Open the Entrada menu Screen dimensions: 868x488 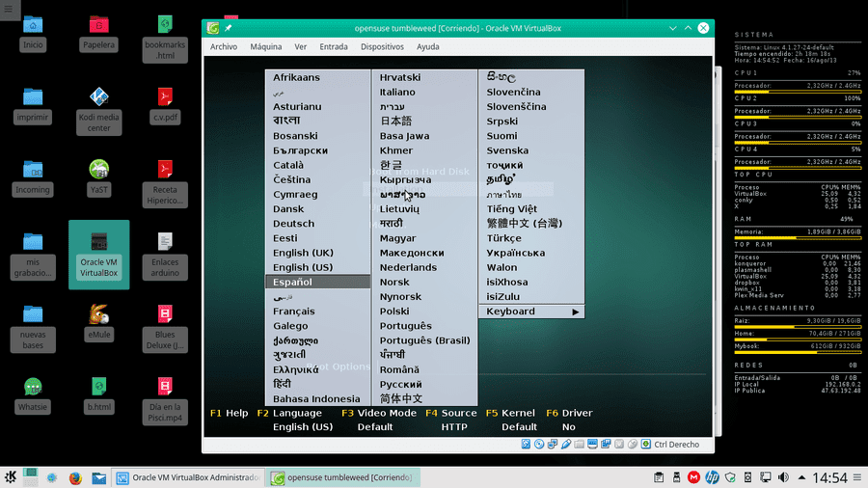pyautogui.click(x=334, y=47)
